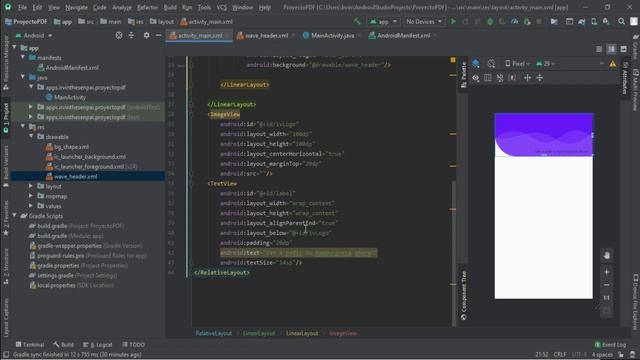Image resolution: width=640 pixels, height=360 pixels.
Task: Expand the mipmap folder
Action: pos(31,196)
